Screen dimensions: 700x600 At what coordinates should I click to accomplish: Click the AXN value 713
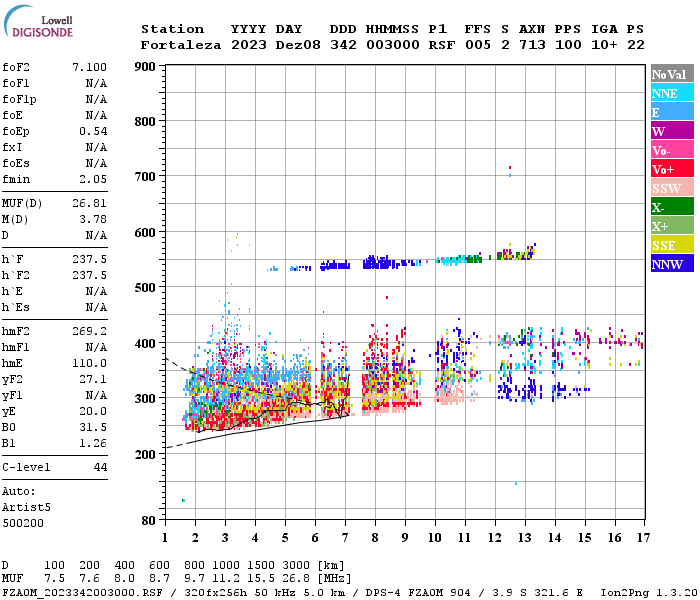[x=532, y=45]
